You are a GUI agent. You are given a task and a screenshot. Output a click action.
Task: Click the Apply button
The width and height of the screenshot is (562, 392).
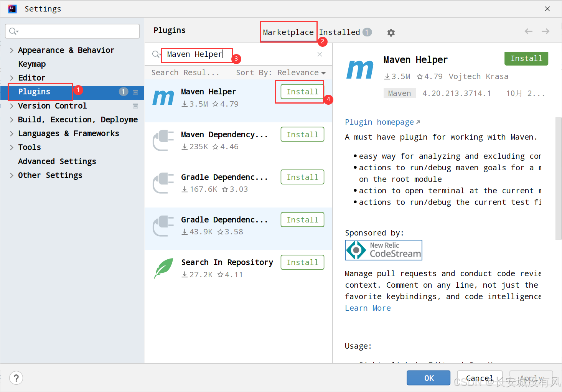click(x=531, y=378)
